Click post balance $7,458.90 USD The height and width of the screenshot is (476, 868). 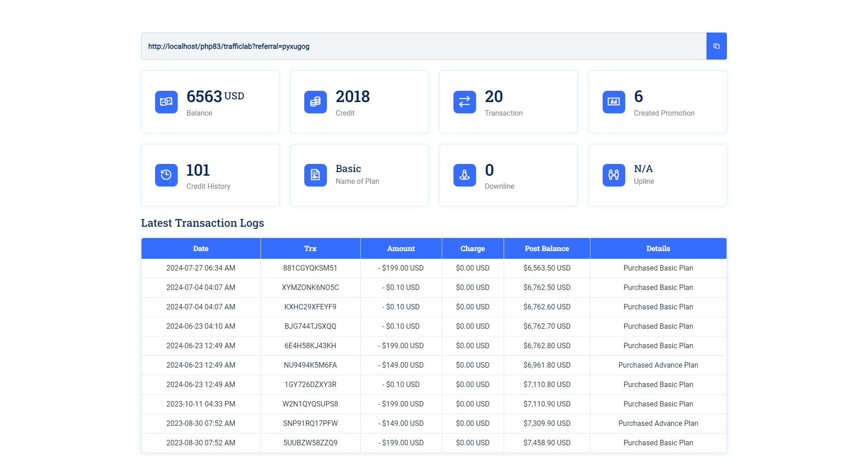[547, 443]
